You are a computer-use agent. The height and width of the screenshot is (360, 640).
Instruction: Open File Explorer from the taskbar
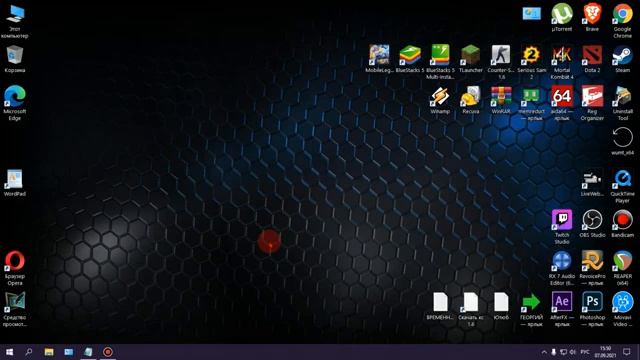(49, 352)
